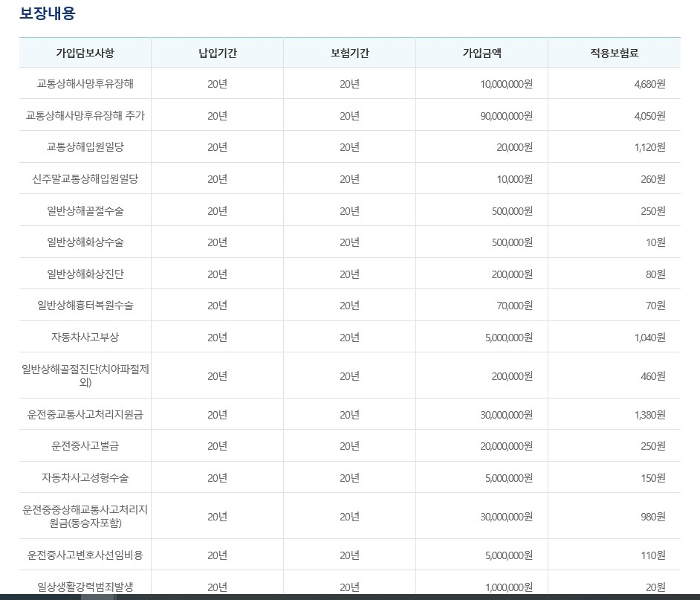
Task: Select 납입기간 20년 in the 교통상해사망후유장해 row
Action: pyautogui.click(x=218, y=84)
